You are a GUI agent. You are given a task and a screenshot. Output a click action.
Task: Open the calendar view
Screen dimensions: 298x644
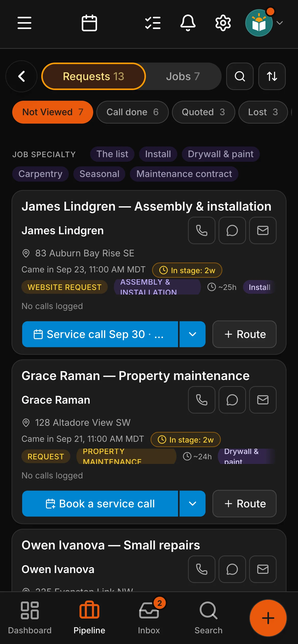(89, 23)
